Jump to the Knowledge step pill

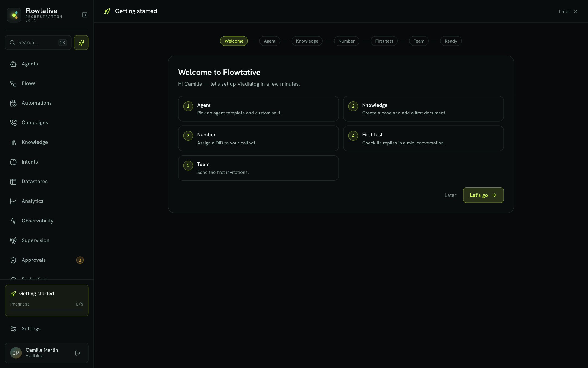307,41
